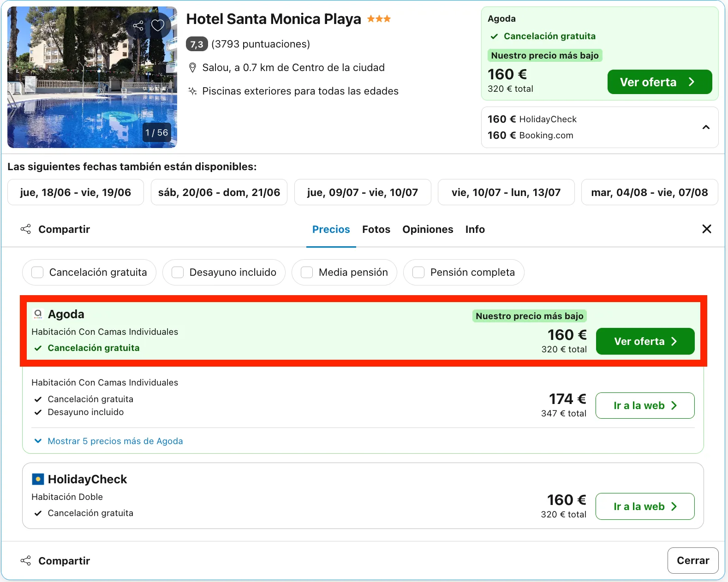Image resolution: width=728 pixels, height=582 pixels.
Task: Share the hotel via image share icon
Action: 138,25
